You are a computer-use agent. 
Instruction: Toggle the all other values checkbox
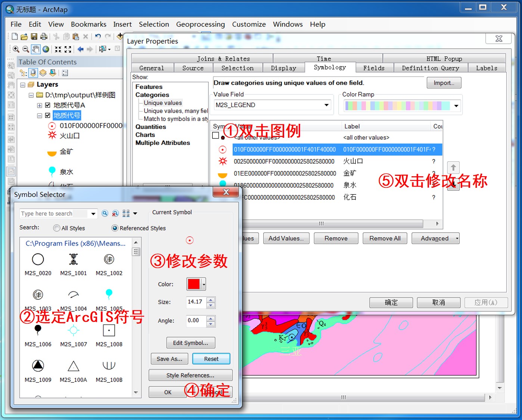click(x=215, y=136)
